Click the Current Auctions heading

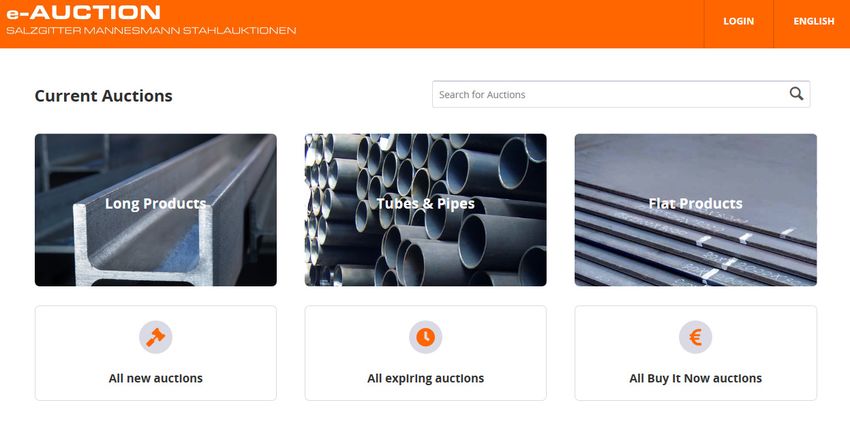(x=104, y=96)
